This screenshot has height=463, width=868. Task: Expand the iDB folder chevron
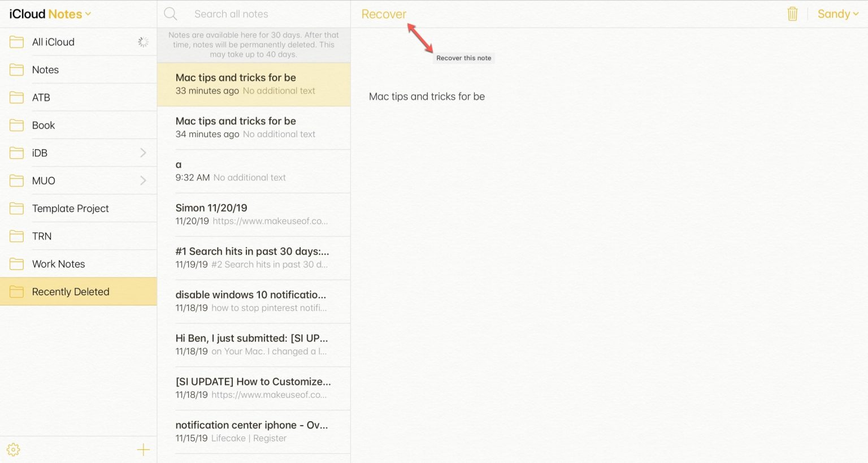(x=143, y=153)
